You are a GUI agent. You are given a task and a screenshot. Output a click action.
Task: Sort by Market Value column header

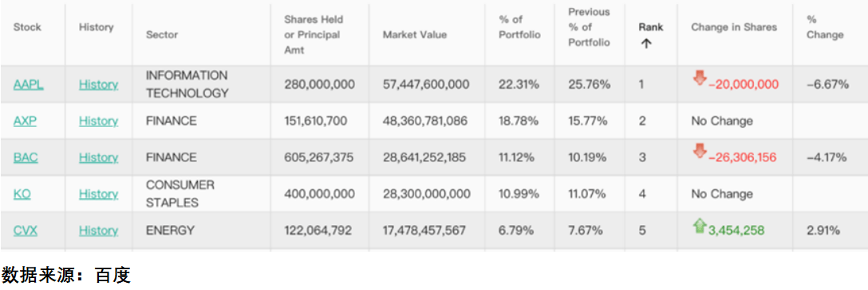(415, 35)
